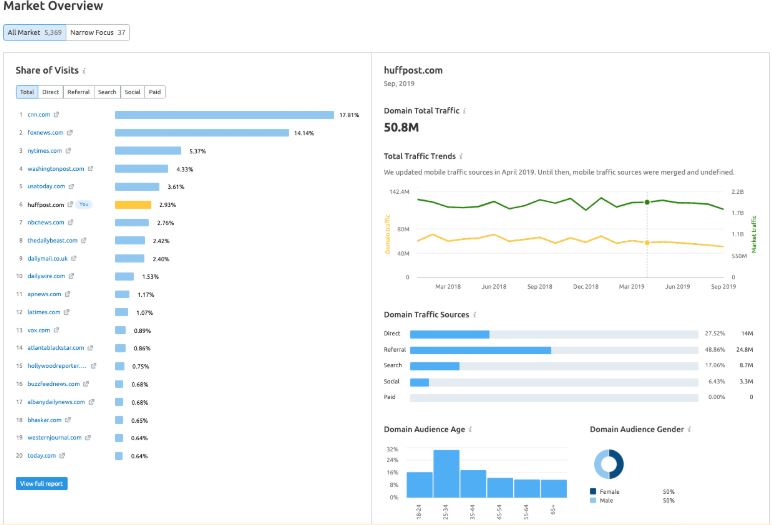Image resolution: width=772 pixels, height=525 pixels.
Task: Open the thedailybeast.com domain link
Action: (52, 240)
